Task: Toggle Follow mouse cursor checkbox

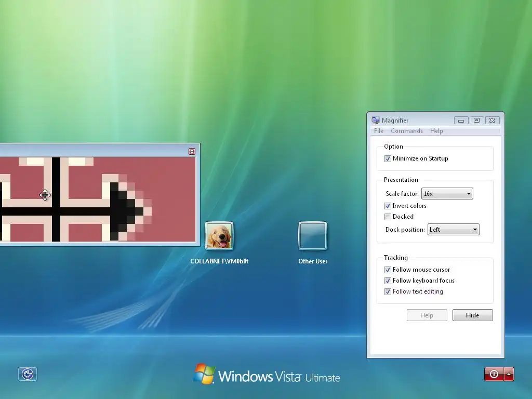Action: tap(388, 270)
